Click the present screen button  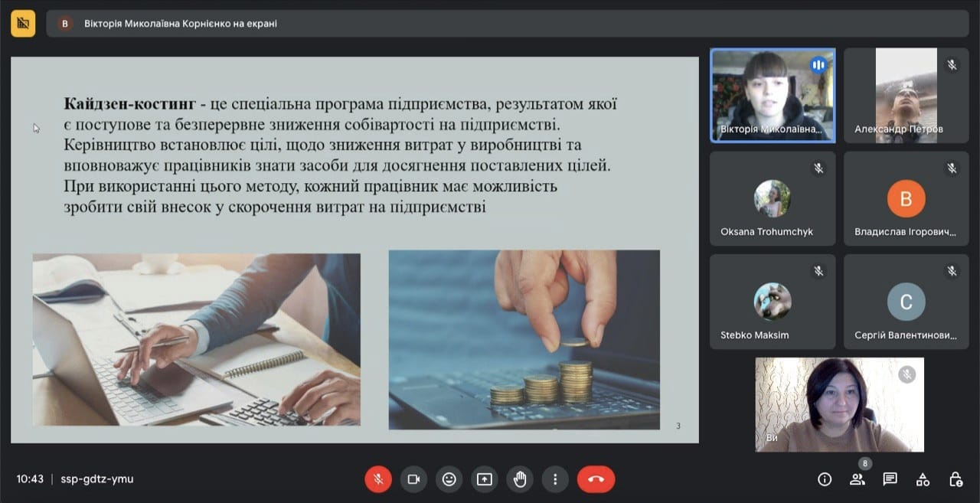(x=485, y=479)
